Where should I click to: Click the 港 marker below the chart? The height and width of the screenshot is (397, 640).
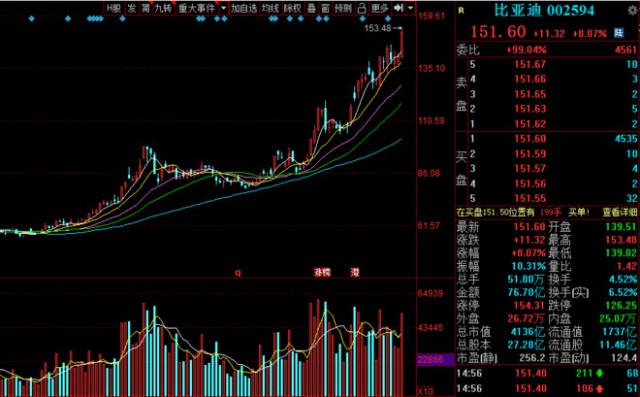(x=355, y=272)
